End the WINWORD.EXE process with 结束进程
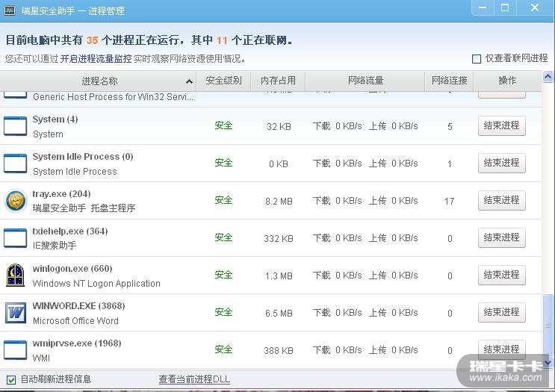The image size is (555, 392). pyautogui.click(x=501, y=312)
